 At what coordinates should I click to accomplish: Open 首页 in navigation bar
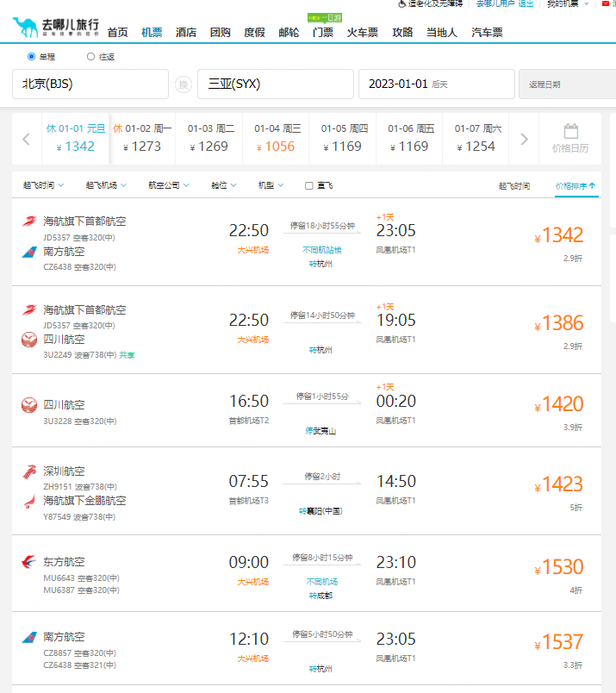point(117,33)
